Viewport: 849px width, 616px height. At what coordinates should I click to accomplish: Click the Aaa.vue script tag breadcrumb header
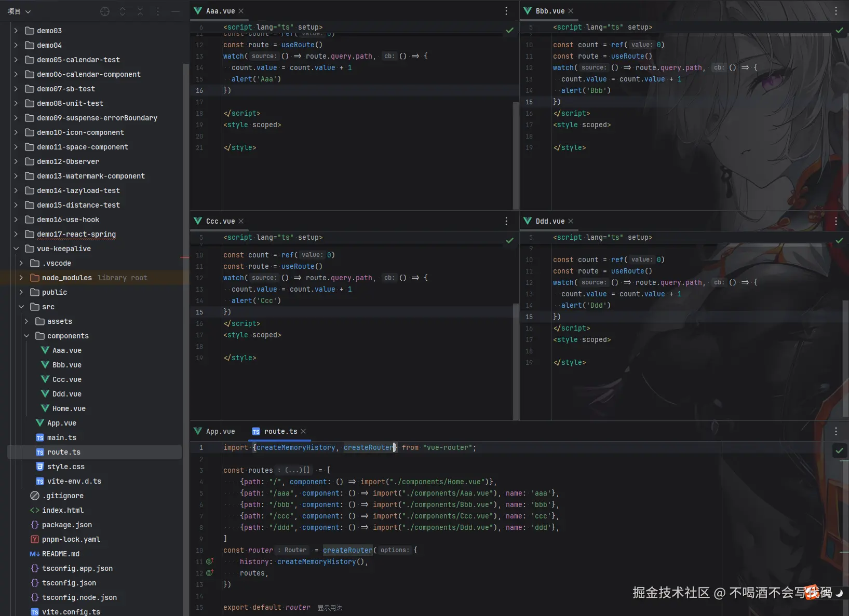273,27
